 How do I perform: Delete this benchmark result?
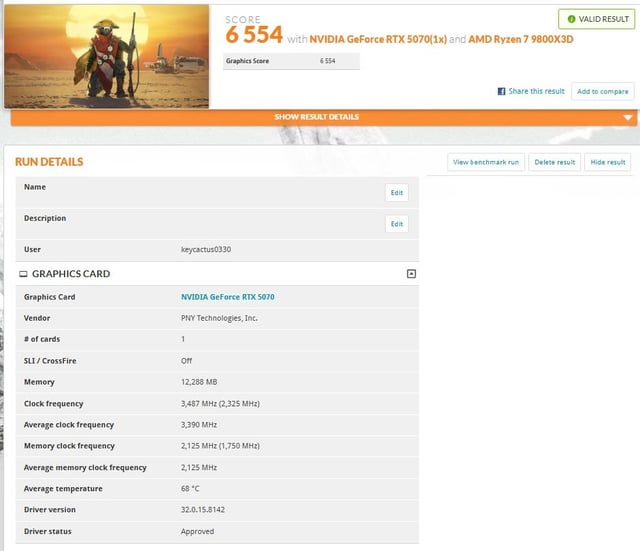[554, 162]
